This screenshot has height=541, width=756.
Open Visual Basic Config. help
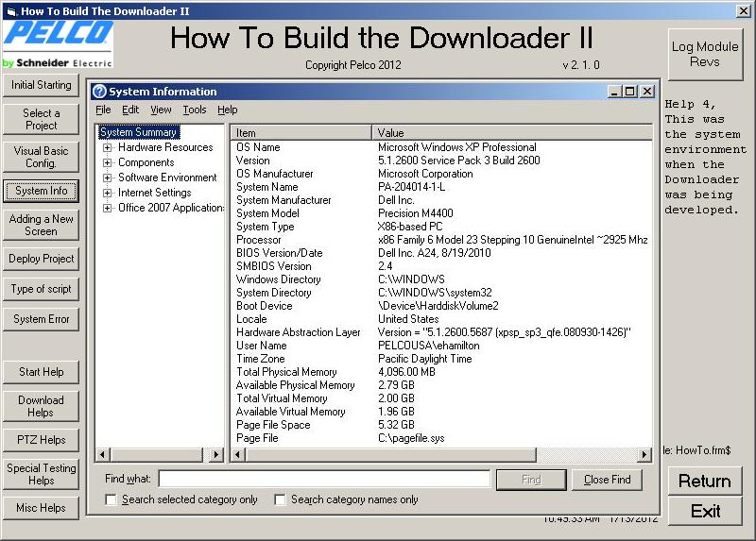41,157
